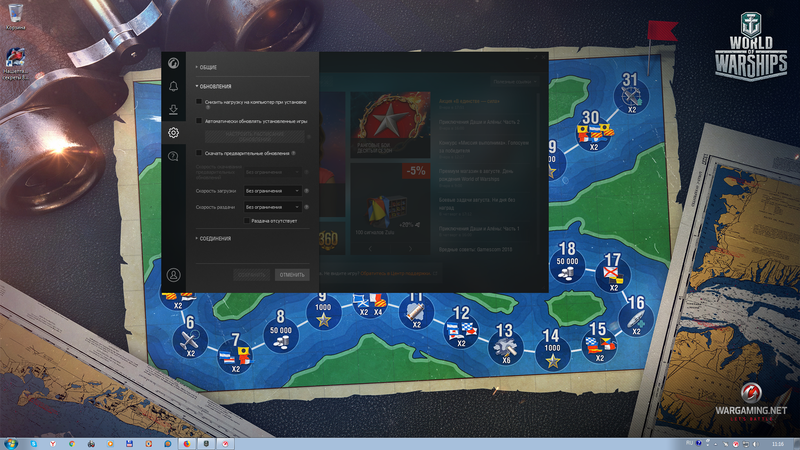
Task: Launch Skype from taskbar
Action: point(34,444)
